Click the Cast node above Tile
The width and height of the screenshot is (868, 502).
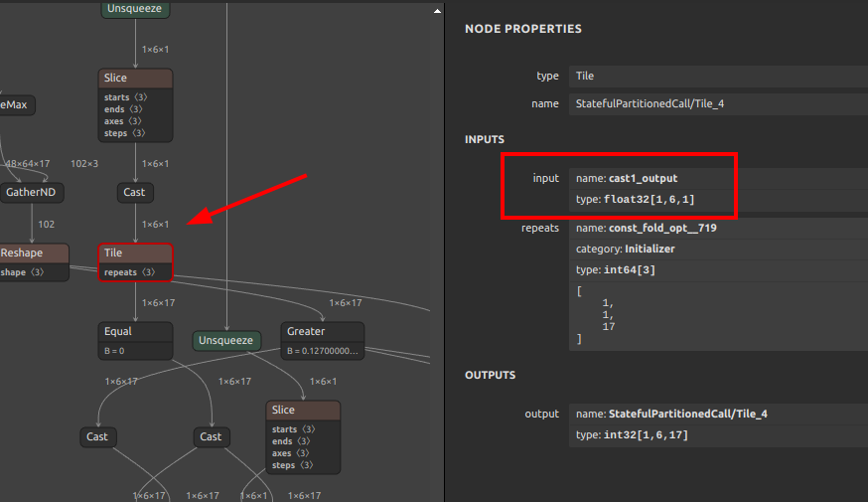135,192
